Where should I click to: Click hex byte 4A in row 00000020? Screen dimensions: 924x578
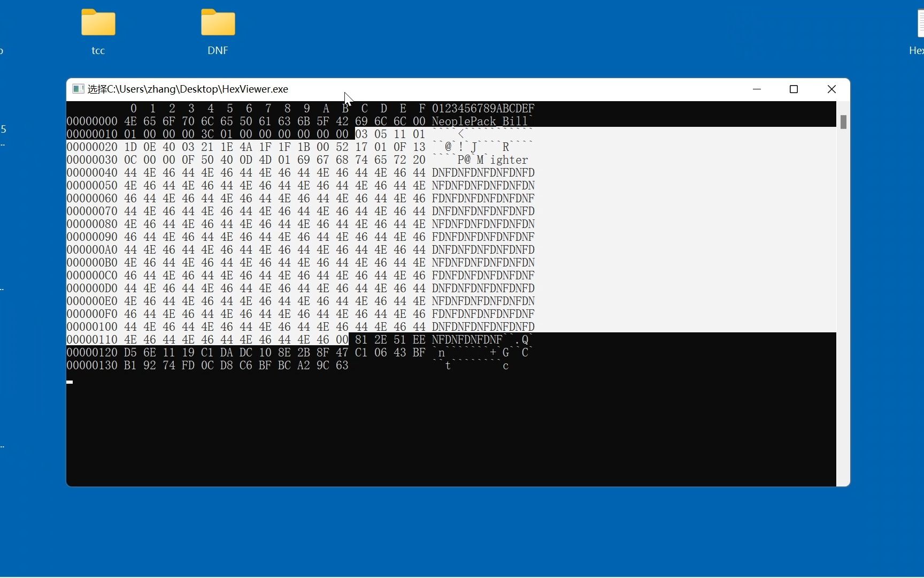point(246,147)
